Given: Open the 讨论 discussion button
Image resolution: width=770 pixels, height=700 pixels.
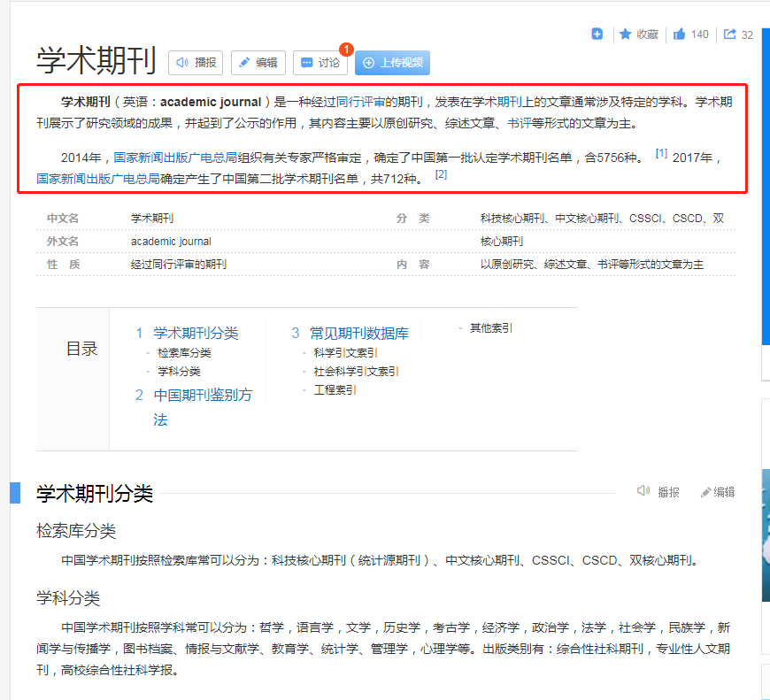Looking at the screenshot, I should (320, 63).
